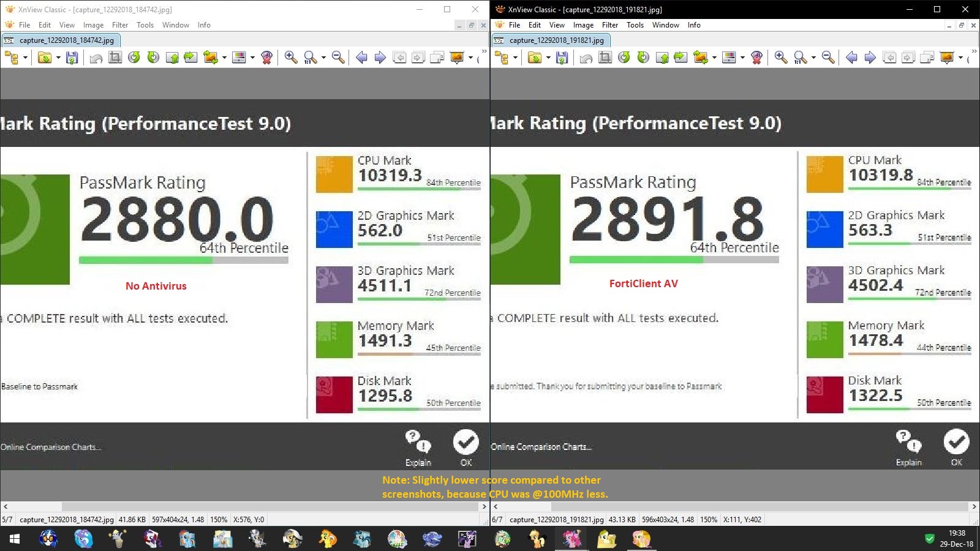Open the Image menu in right window
The width and height of the screenshot is (980, 551).
pyautogui.click(x=583, y=25)
